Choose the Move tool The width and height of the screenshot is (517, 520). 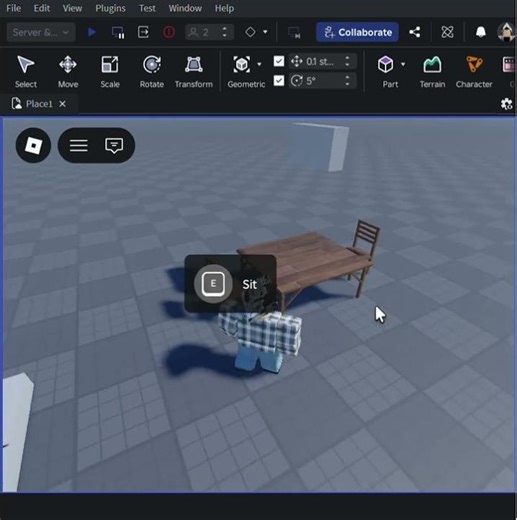click(x=68, y=71)
